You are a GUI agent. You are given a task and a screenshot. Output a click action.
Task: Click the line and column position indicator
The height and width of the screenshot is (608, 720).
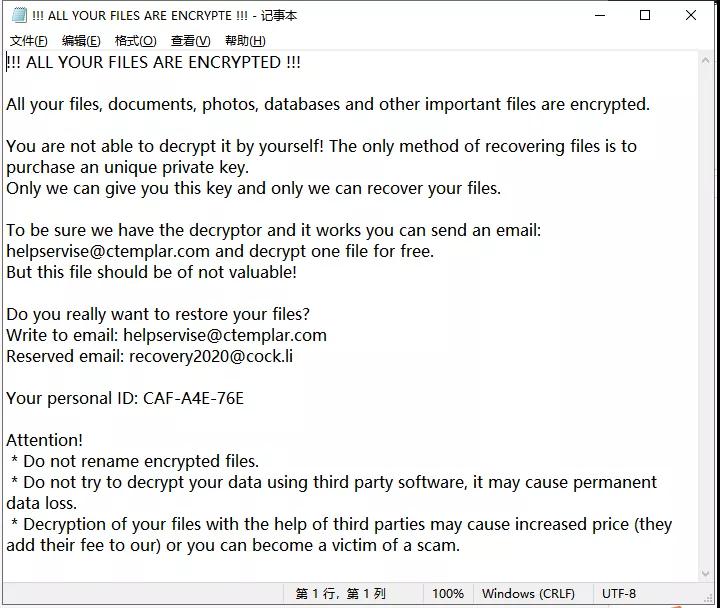click(x=341, y=594)
